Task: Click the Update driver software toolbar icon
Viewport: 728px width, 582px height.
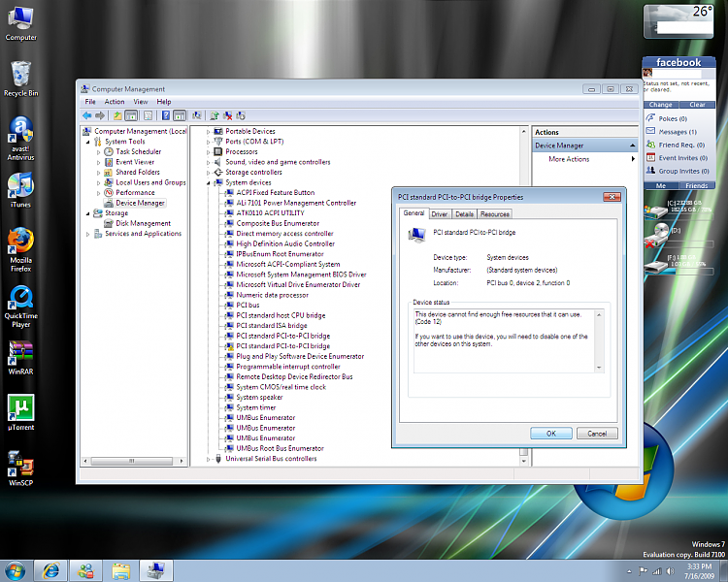Action: pos(215,115)
